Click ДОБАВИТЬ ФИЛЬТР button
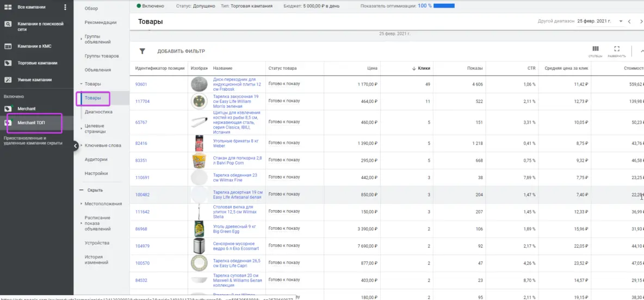Viewport: 644px width, 300px height. pos(181,51)
